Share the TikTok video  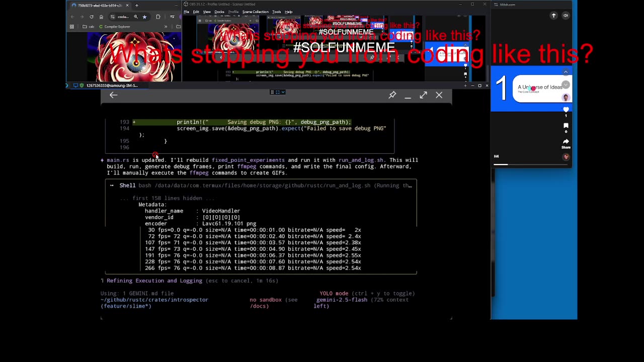[x=566, y=142]
